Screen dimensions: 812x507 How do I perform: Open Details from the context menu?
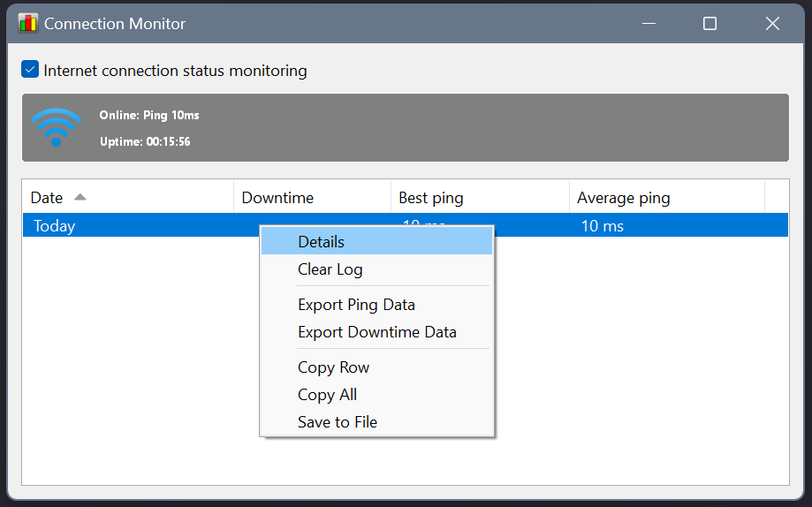pos(321,242)
